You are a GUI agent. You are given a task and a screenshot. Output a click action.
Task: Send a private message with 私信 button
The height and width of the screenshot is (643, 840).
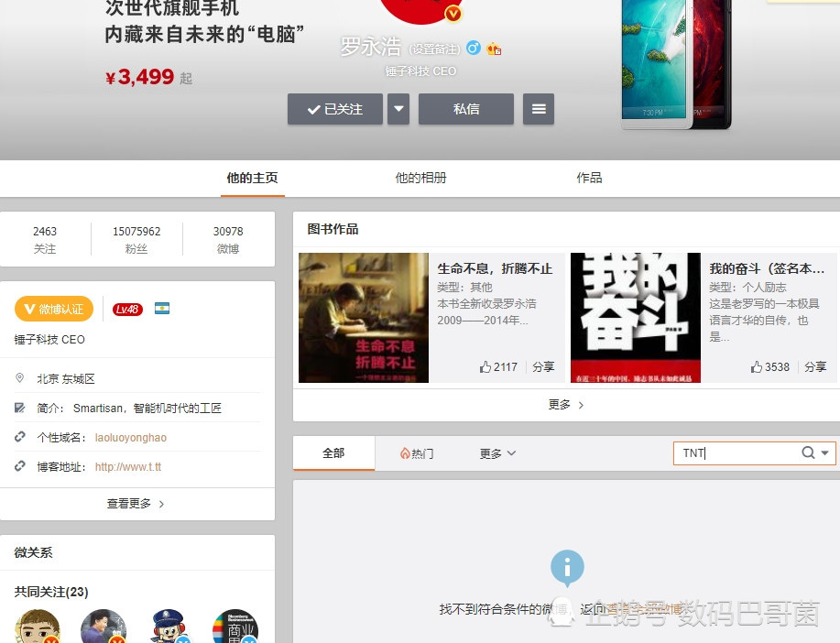(x=466, y=109)
